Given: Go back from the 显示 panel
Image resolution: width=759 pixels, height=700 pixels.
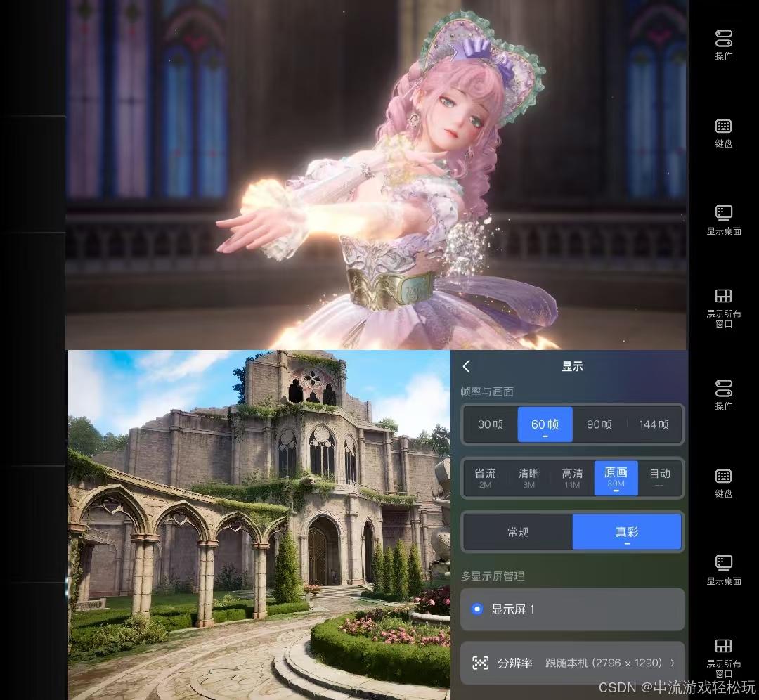Looking at the screenshot, I should click(467, 366).
